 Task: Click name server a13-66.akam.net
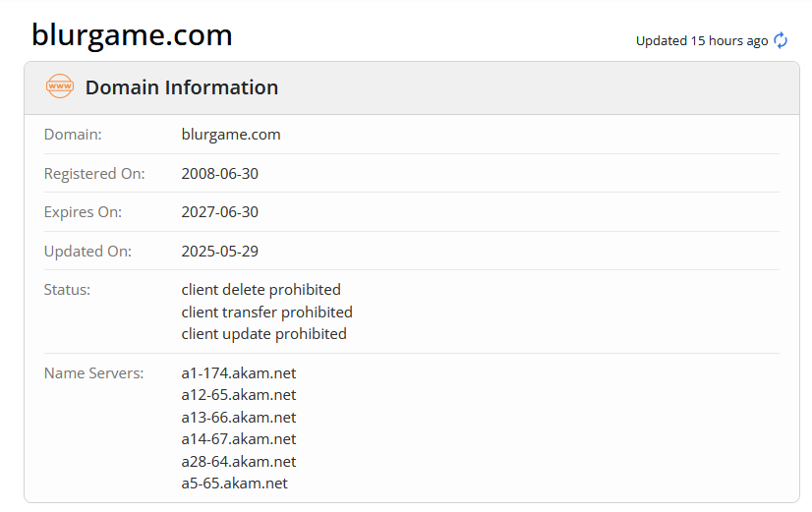(239, 418)
